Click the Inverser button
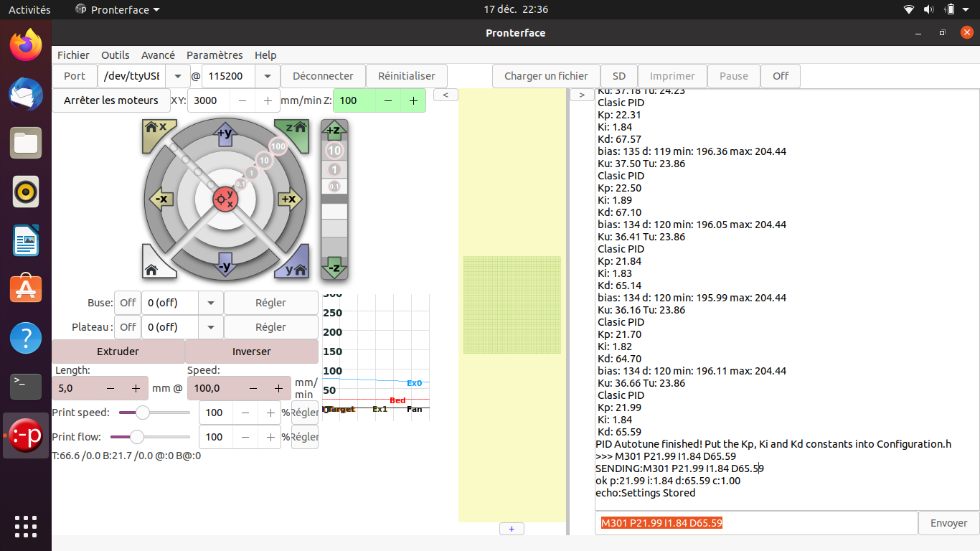This screenshot has width=980, height=551. click(x=252, y=352)
